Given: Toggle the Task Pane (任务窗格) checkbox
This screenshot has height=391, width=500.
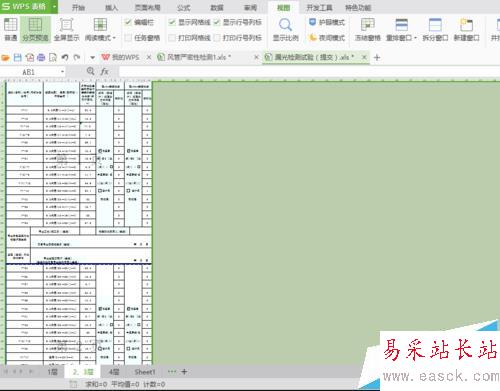Looking at the screenshot, I should pyautogui.click(x=128, y=38).
